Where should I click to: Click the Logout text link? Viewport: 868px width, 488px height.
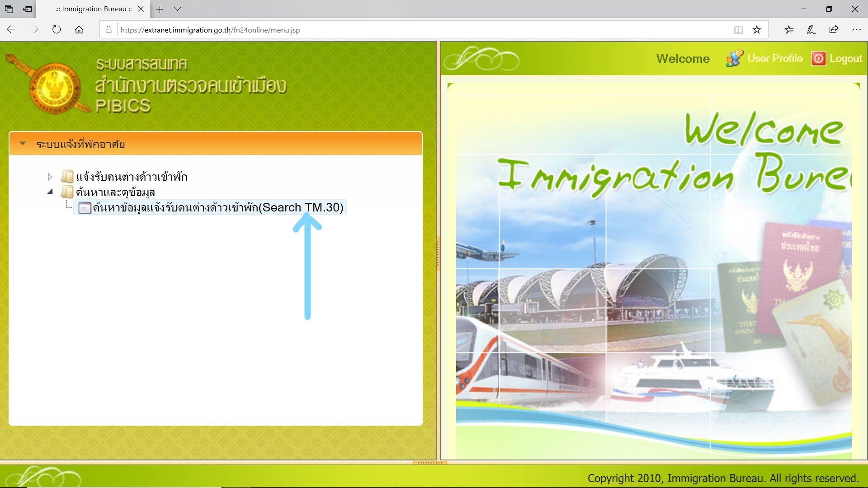pyautogui.click(x=846, y=59)
